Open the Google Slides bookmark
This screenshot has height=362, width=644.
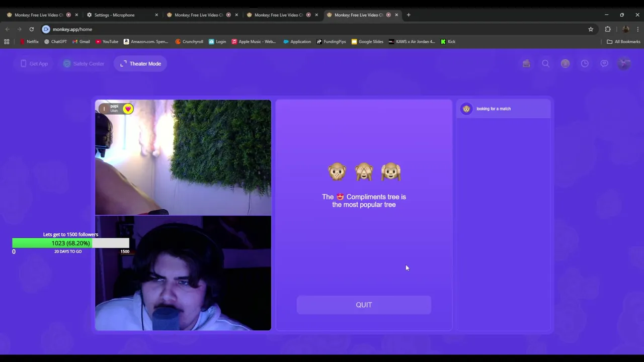pyautogui.click(x=367, y=42)
